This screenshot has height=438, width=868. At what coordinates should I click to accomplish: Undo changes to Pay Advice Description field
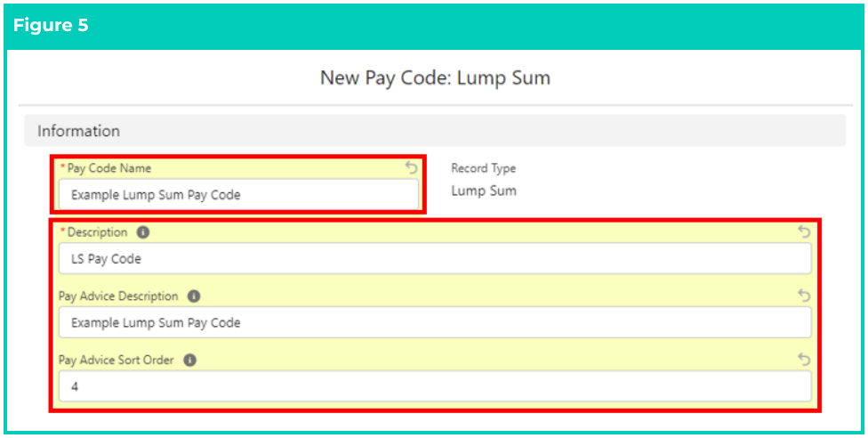coord(804,296)
